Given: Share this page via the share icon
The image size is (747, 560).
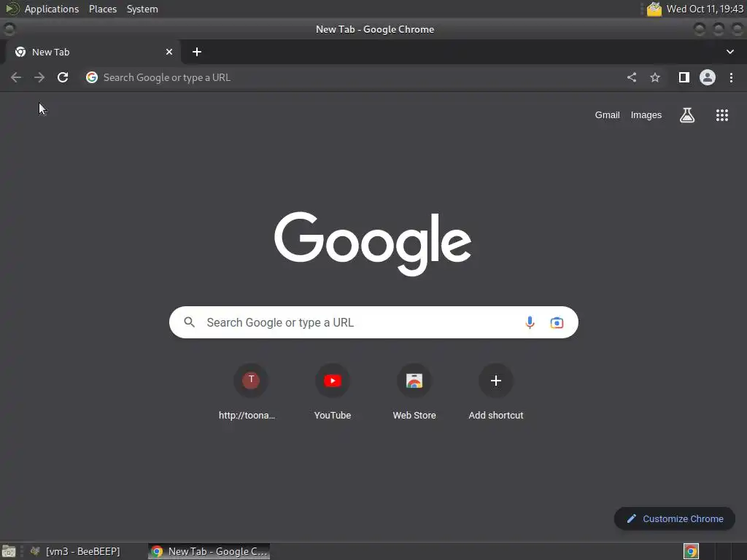Looking at the screenshot, I should [631, 77].
